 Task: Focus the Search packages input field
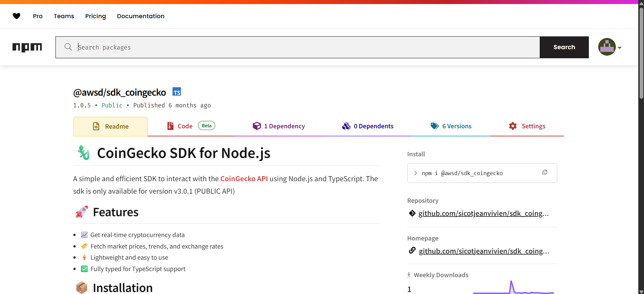point(298,47)
